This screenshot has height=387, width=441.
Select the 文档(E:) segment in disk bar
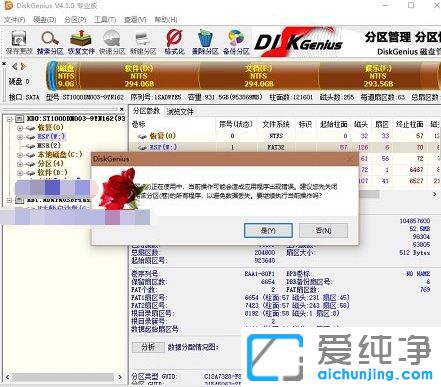(259, 76)
